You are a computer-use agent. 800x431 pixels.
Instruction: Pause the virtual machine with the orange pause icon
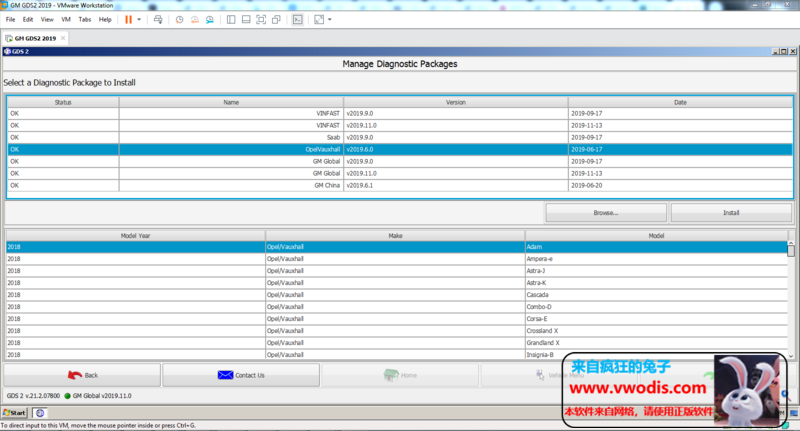(x=128, y=19)
